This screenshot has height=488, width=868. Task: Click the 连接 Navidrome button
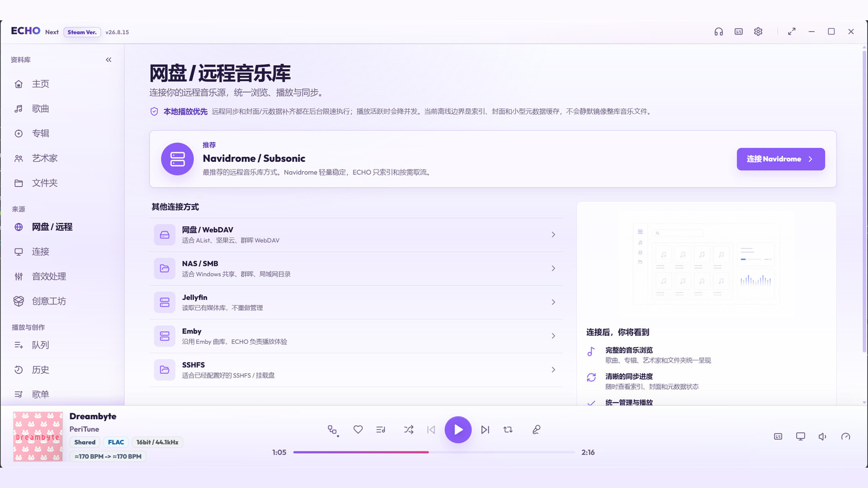click(781, 159)
